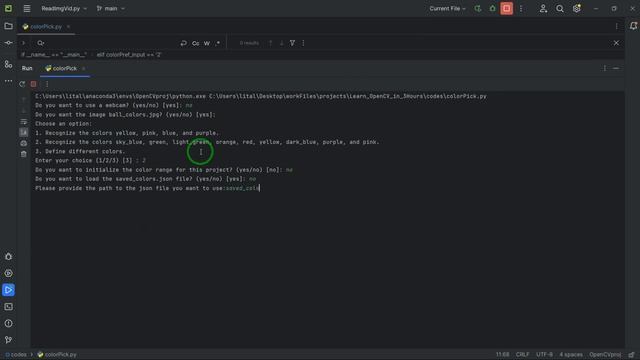Rerun colorPick in Run panel
The image size is (640, 360).
click(x=22, y=84)
